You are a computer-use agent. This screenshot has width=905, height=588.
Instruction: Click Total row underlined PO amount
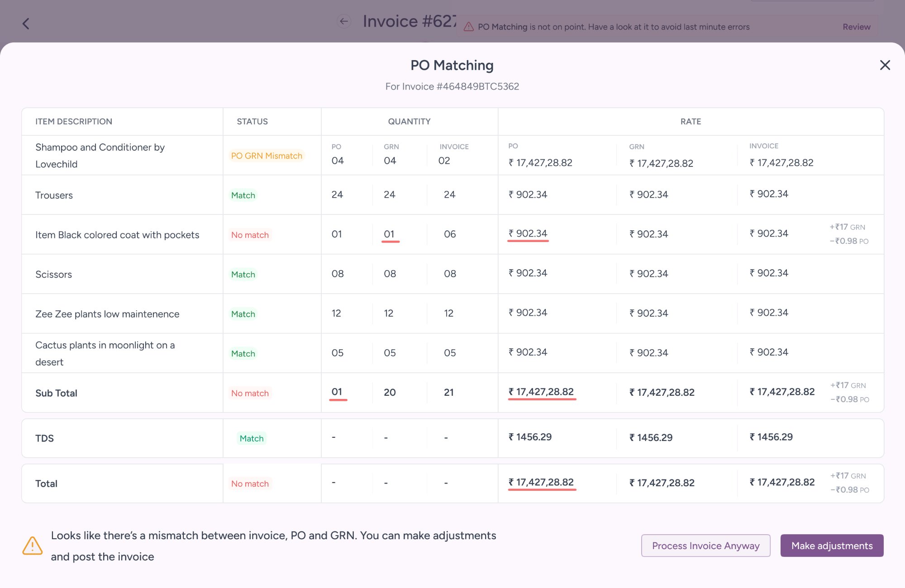[x=541, y=482]
